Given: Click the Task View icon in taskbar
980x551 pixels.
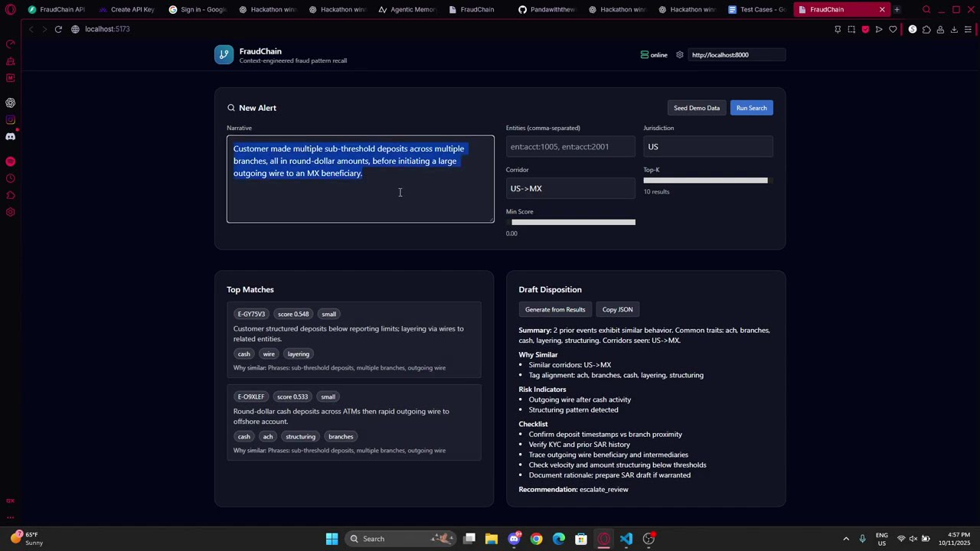Looking at the screenshot, I should (469, 539).
